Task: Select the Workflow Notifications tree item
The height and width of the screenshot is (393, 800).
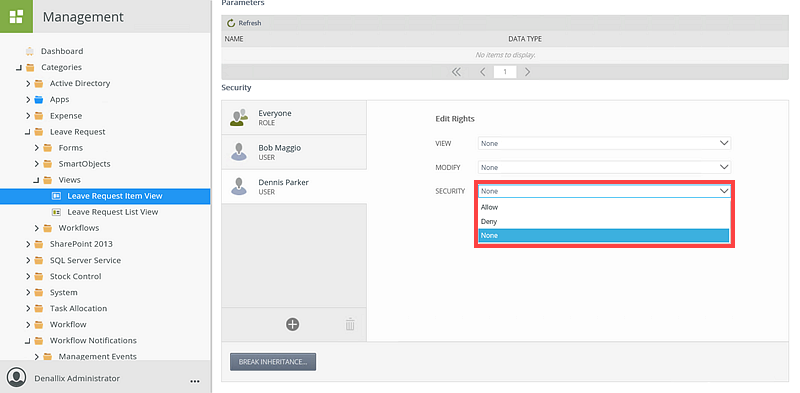Action: pos(93,340)
